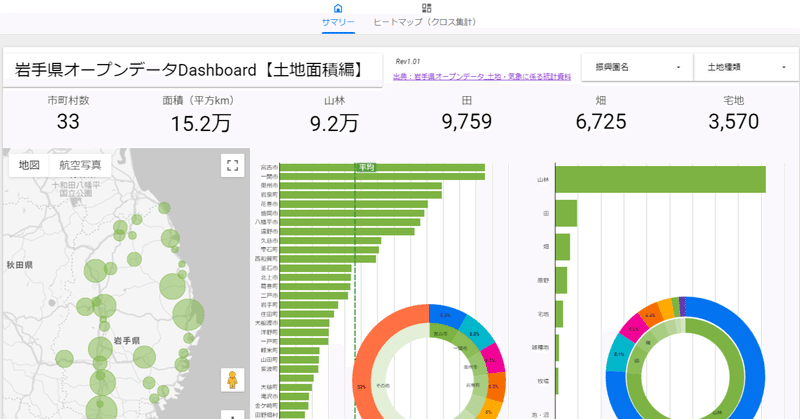The height and width of the screenshot is (419, 800).
Task: Click the Rev1.01 version text
Action: coord(408,62)
